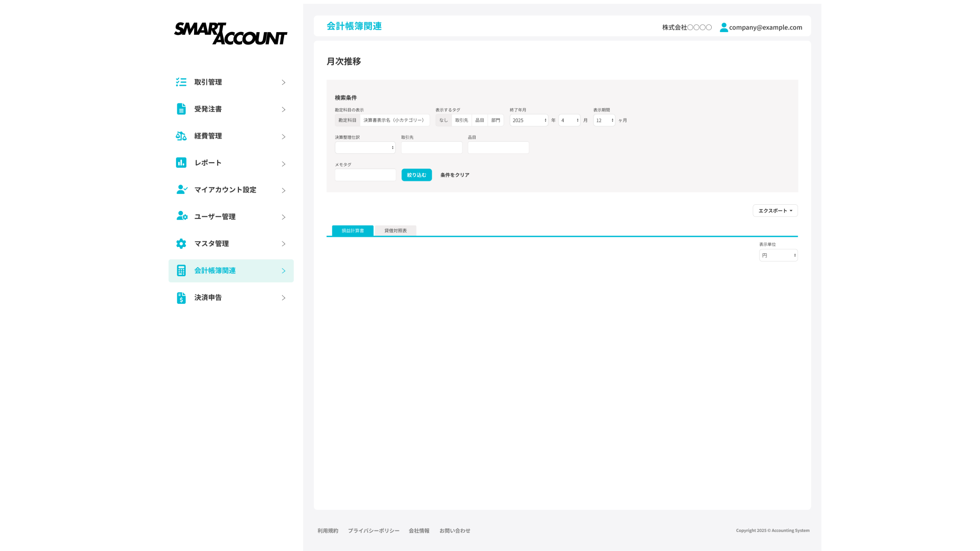The image size is (980, 551).
Task: Select the 損益計算書 tab
Action: tap(353, 230)
